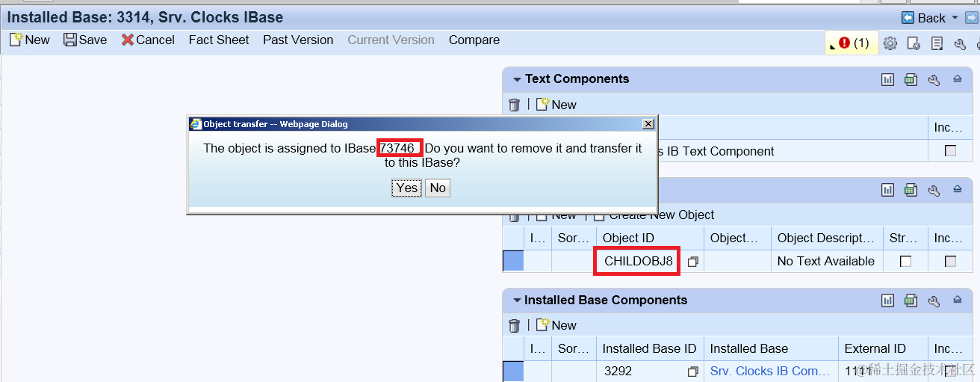Close the Object transfer dialog

(648, 124)
